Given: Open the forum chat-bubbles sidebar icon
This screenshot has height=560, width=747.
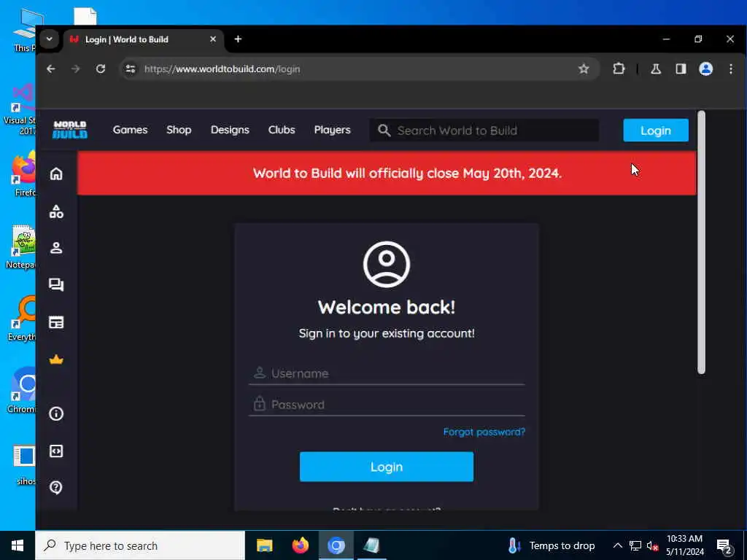Looking at the screenshot, I should pos(56,285).
